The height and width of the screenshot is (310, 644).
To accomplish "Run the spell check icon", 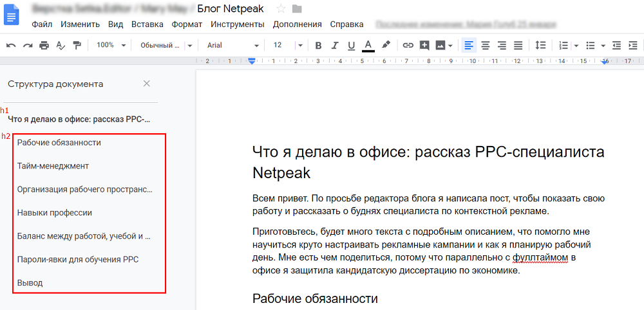I will click(x=61, y=46).
